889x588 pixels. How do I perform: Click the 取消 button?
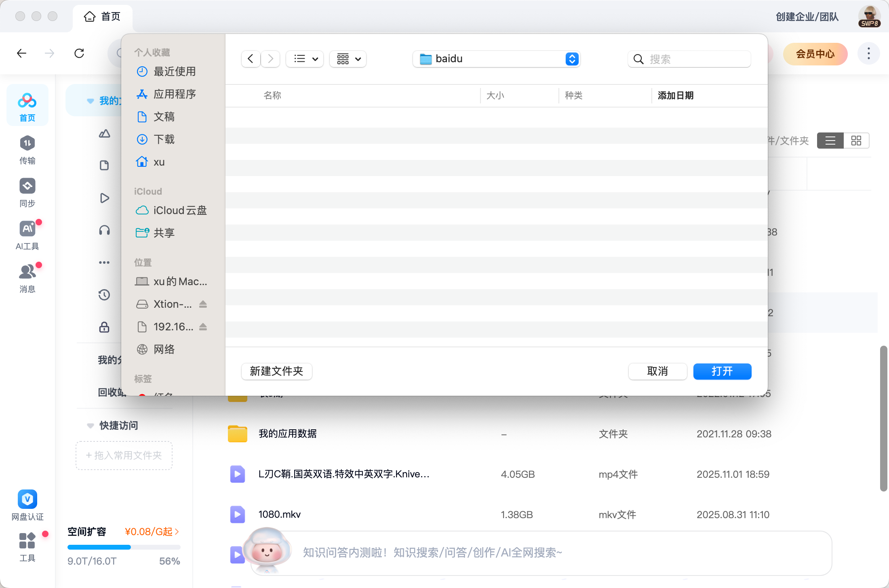657,371
